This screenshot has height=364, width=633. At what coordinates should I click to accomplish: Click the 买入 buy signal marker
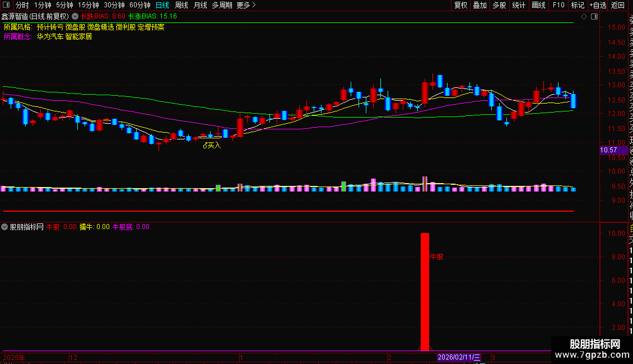(x=212, y=145)
